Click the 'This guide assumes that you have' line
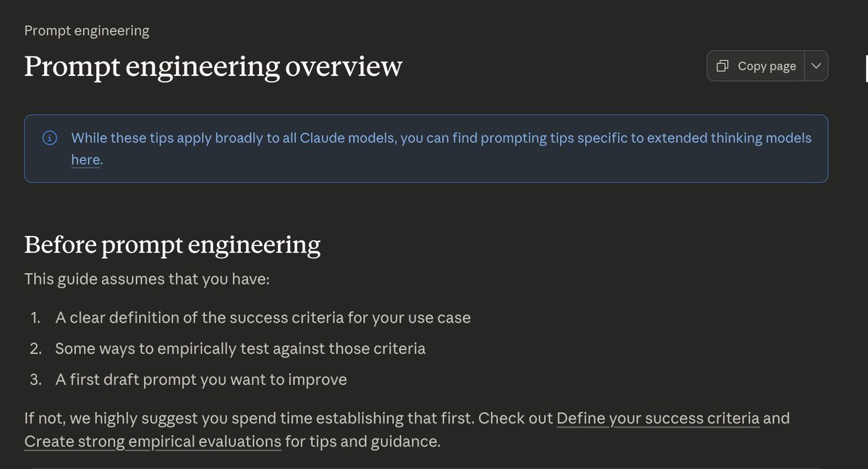 pyautogui.click(x=147, y=279)
